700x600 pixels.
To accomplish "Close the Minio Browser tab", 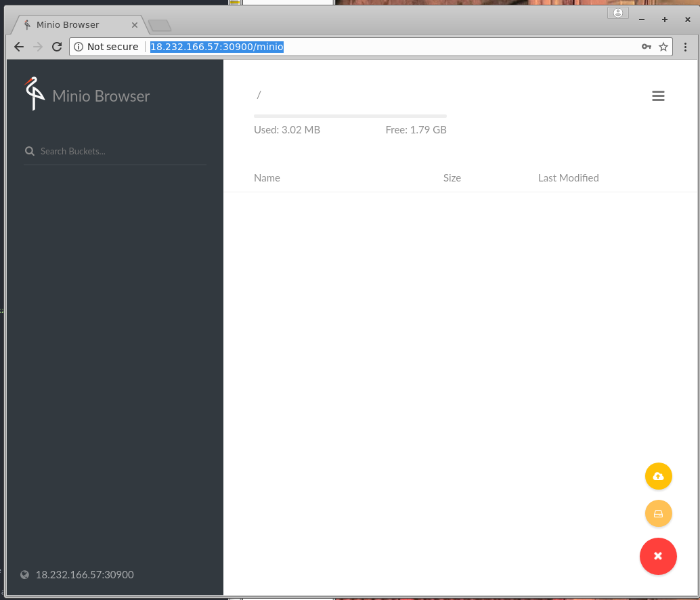I will [134, 25].
